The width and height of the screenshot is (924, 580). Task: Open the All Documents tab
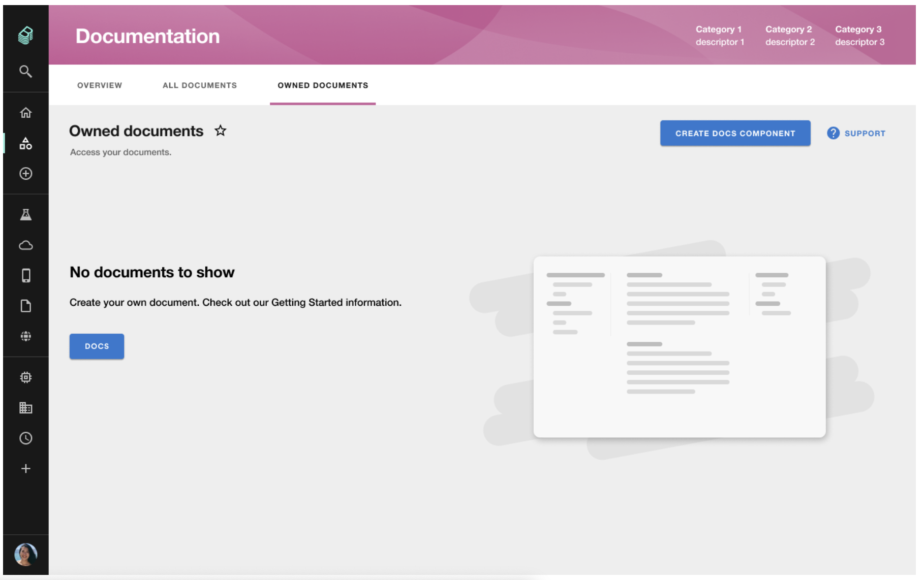click(199, 85)
